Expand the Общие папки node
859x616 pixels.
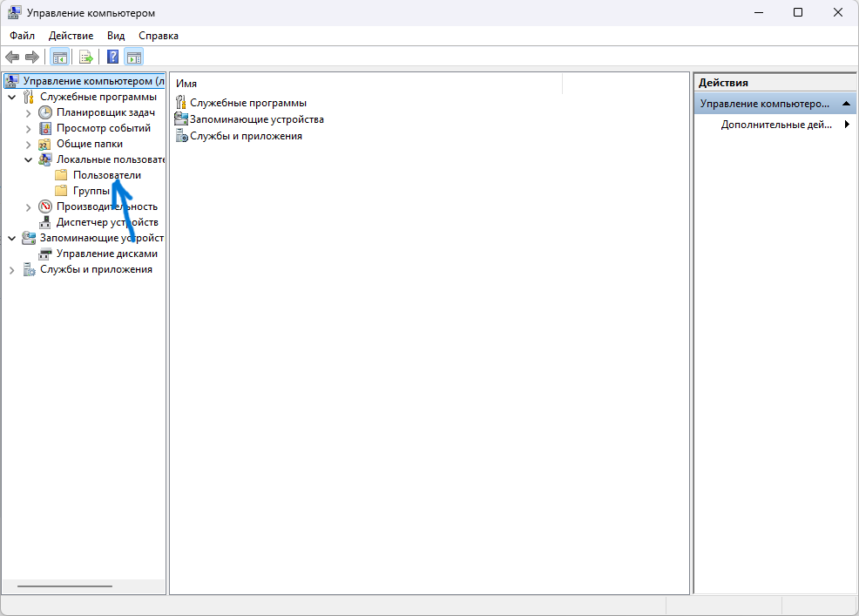tap(29, 145)
